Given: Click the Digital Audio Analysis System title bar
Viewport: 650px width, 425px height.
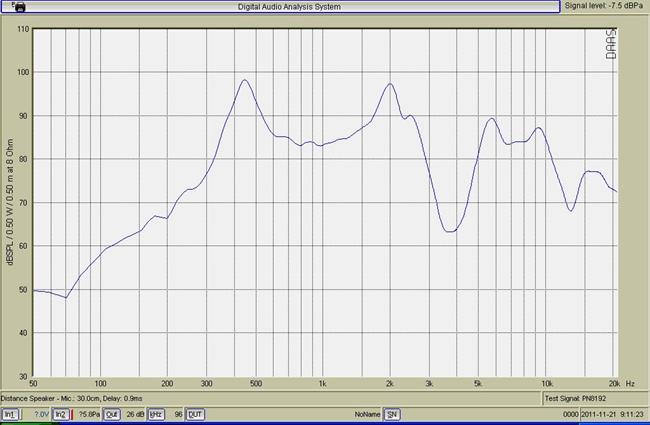Looking at the screenshot, I should [288, 6].
